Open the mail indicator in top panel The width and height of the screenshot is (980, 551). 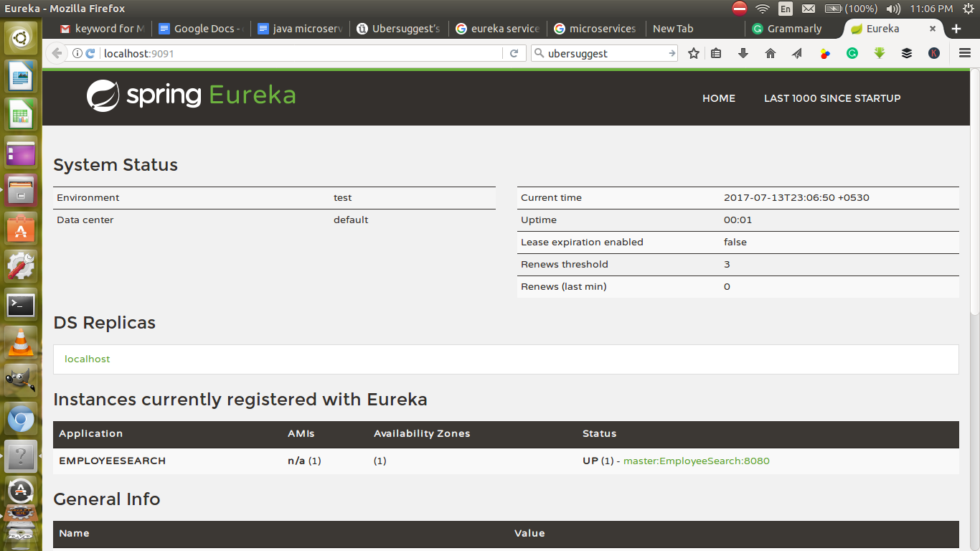(809, 9)
